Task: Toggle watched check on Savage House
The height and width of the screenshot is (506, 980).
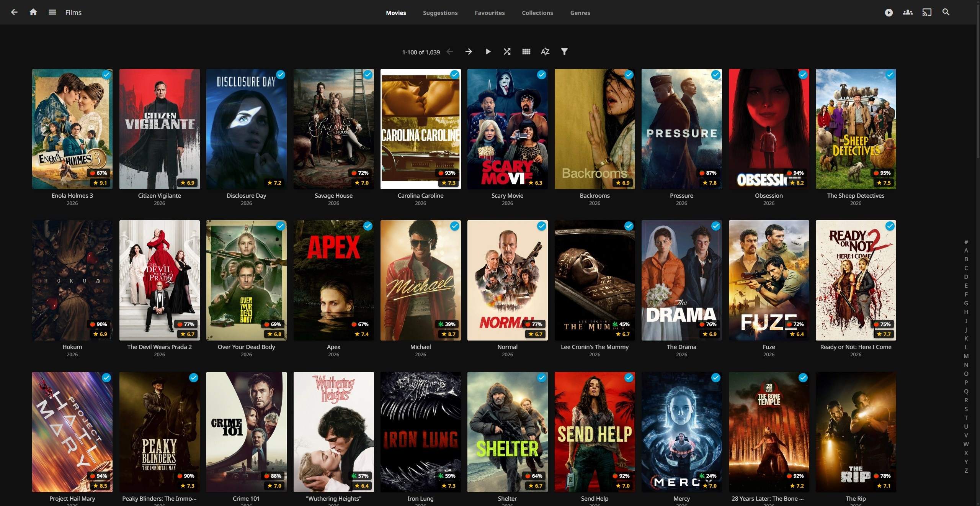Action: (368, 75)
